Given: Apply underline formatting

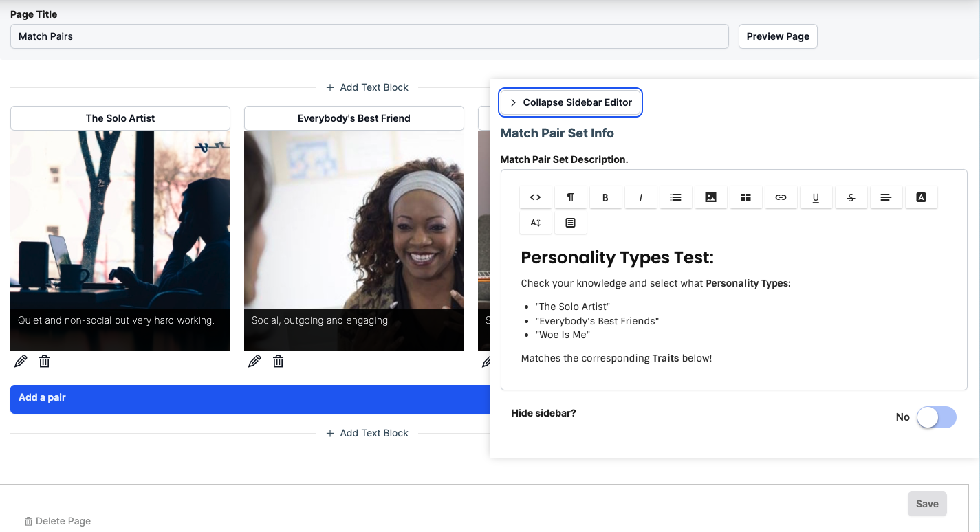Looking at the screenshot, I should coord(816,197).
